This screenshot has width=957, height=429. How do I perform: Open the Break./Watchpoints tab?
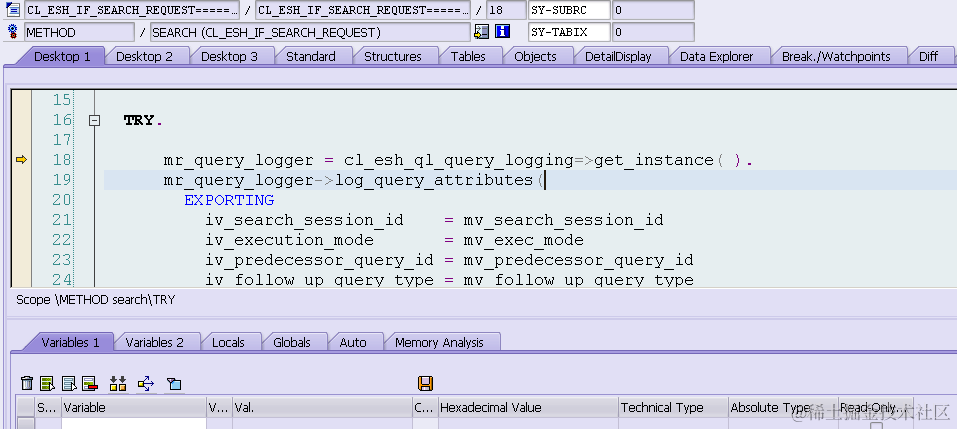pos(836,56)
